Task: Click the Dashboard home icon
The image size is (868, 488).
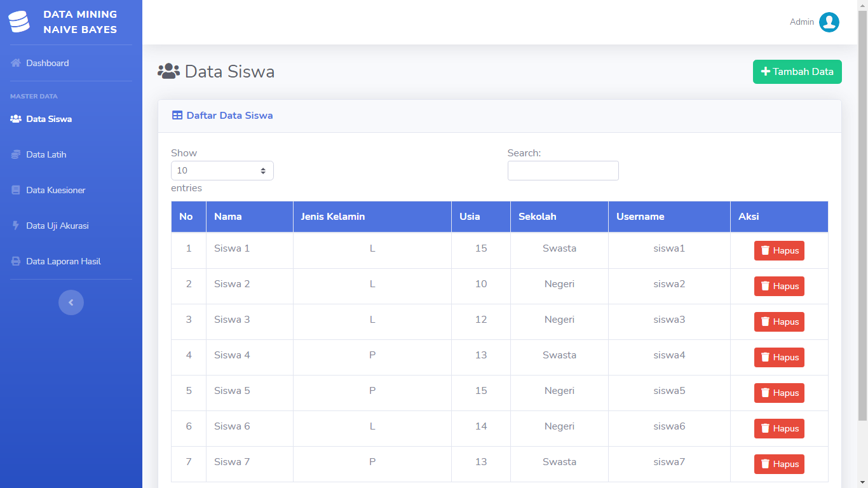Action: point(16,63)
